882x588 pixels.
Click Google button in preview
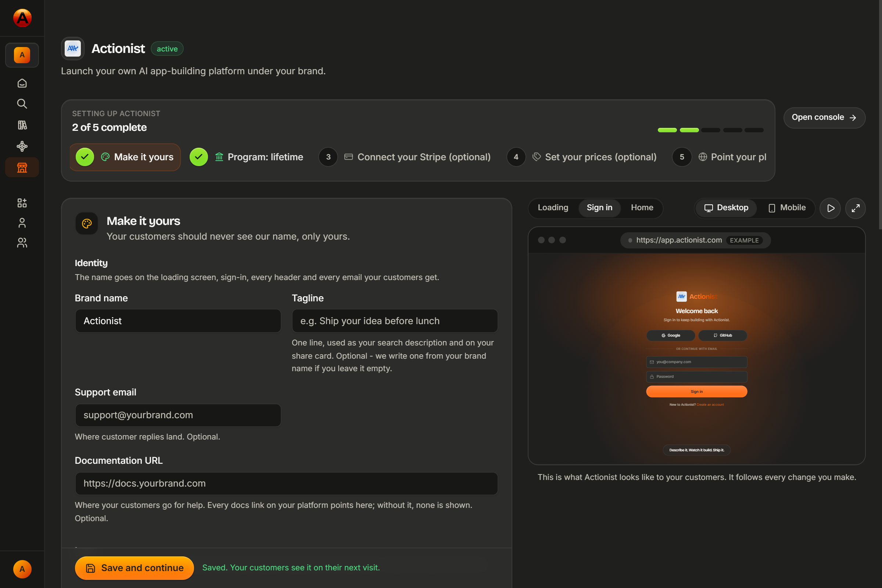coord(670,335)
